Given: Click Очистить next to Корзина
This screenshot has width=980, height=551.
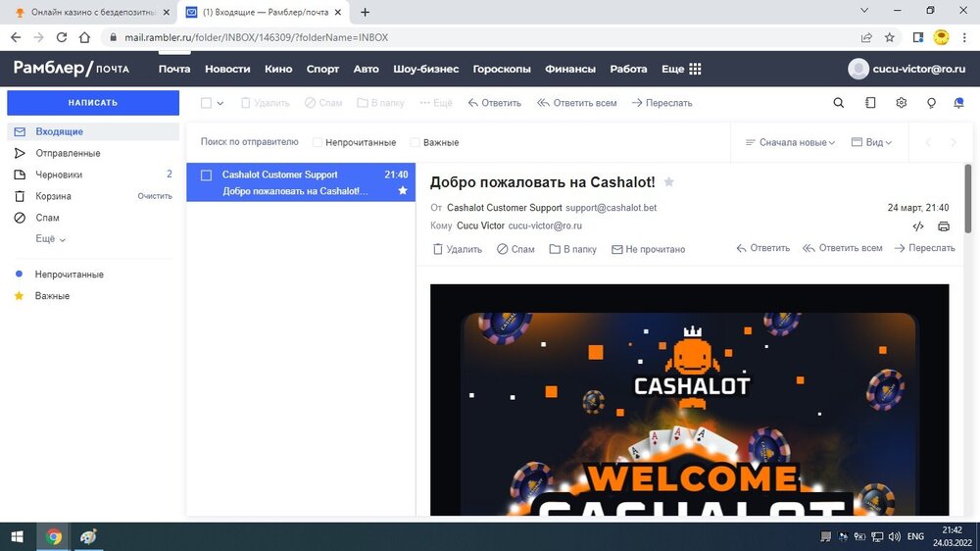Looking at the screenshot, I should click(155, 196).
